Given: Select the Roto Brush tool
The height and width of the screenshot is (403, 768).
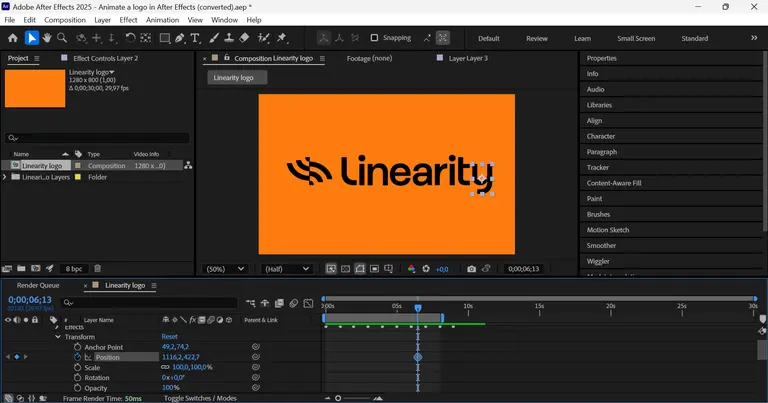Looking at the screenshot, I should (x=264, y=38).
